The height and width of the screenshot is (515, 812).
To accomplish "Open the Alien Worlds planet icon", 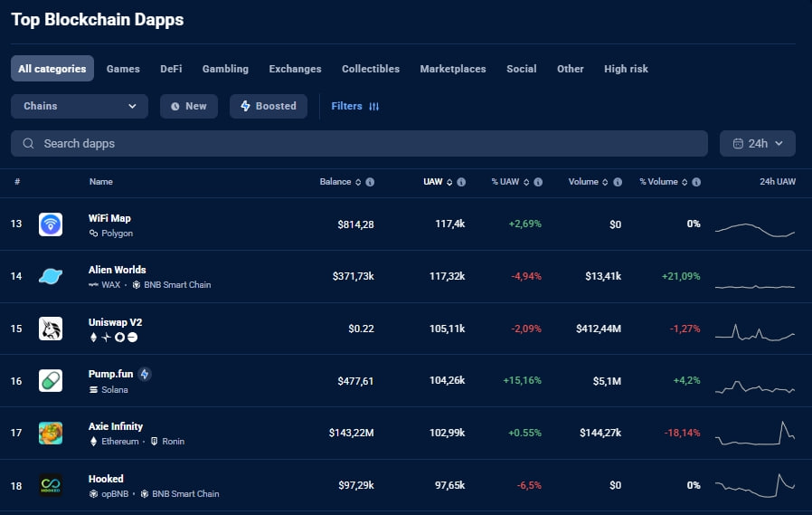I will [51, 277].
